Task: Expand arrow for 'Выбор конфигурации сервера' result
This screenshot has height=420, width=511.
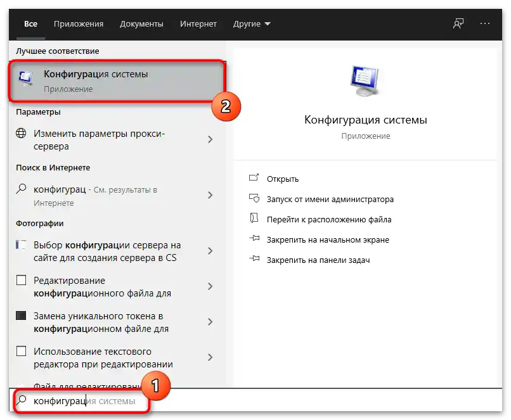Action: coord(210,251)
